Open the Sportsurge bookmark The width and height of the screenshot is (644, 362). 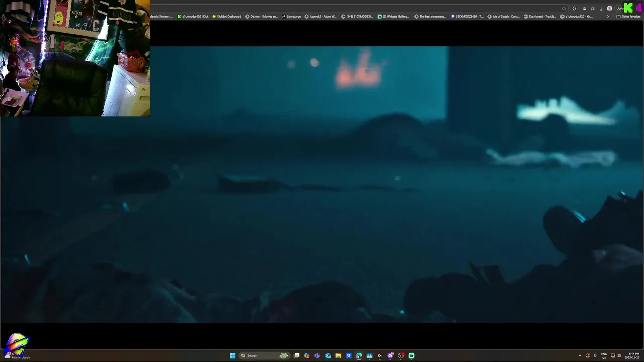pos(291,16)
